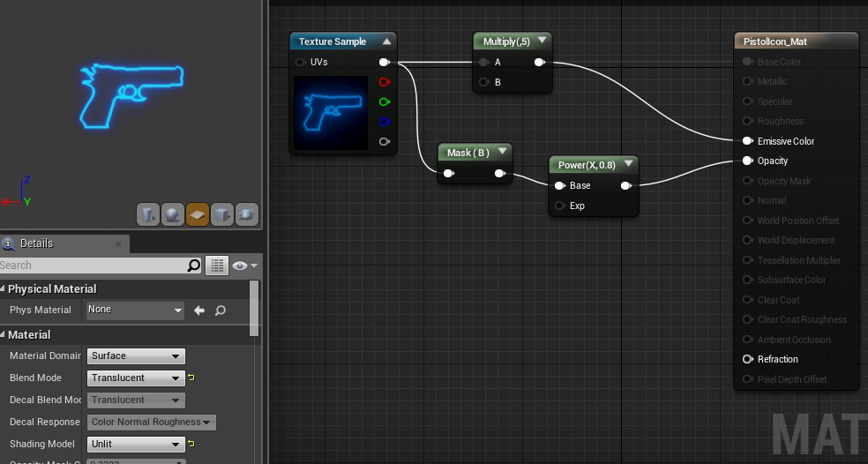
Task: Click the Phys Material property label
Action: (41, 311)
